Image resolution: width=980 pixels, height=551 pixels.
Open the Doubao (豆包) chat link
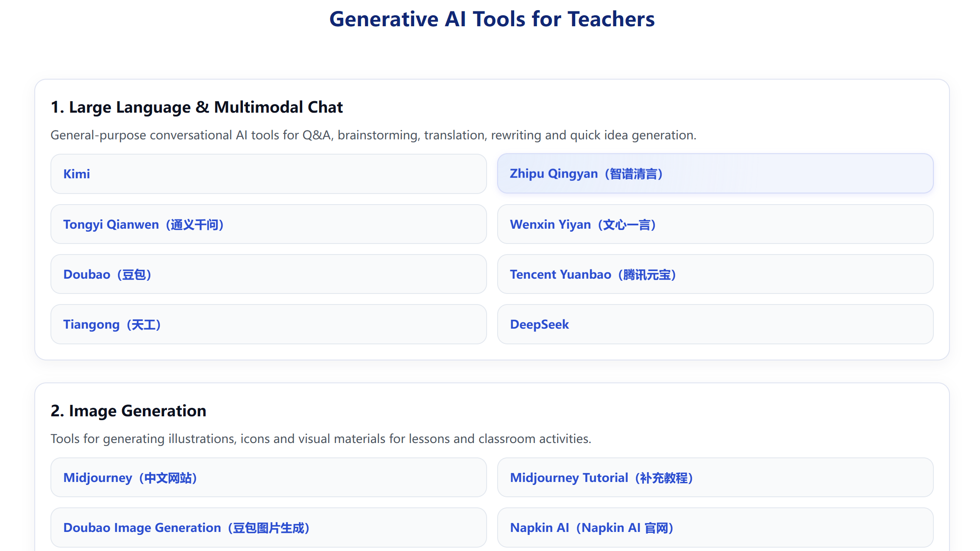pos(107,274)
